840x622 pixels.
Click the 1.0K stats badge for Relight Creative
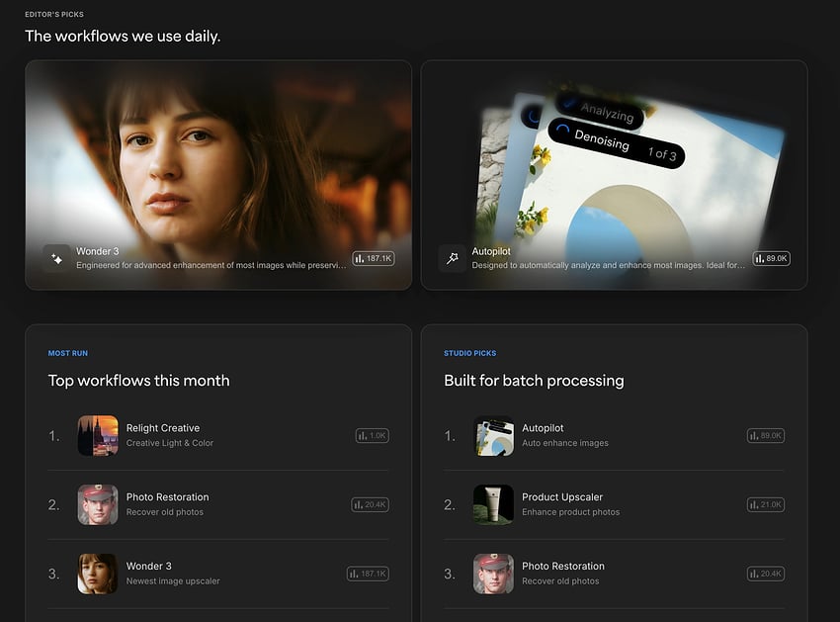tap(373, 435)
